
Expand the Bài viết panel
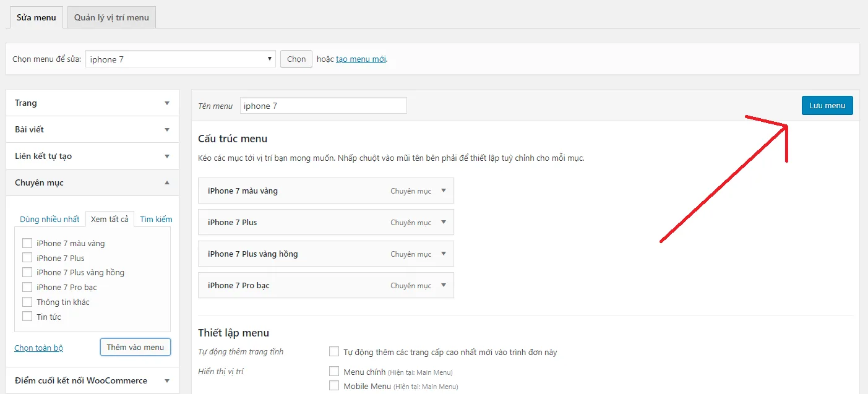92,129
